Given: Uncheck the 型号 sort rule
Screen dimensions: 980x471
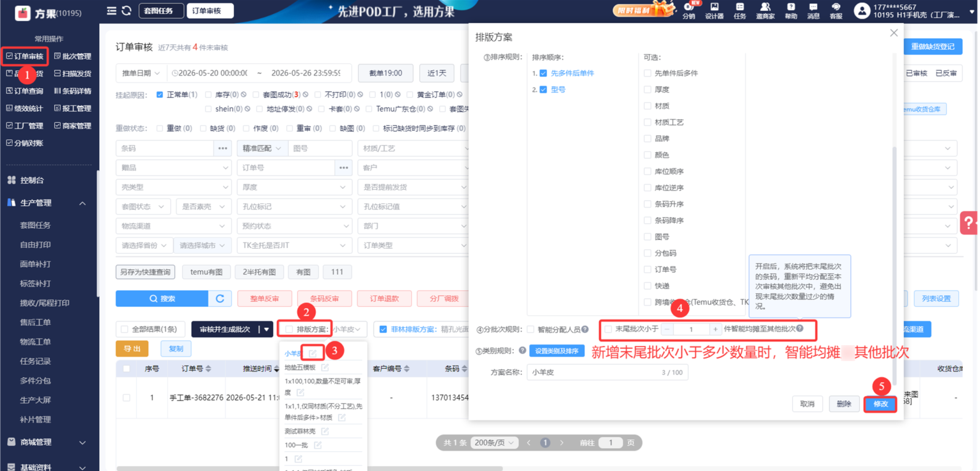Looking at the screenshot, I should pyautogui.click(x=543, y=89).
